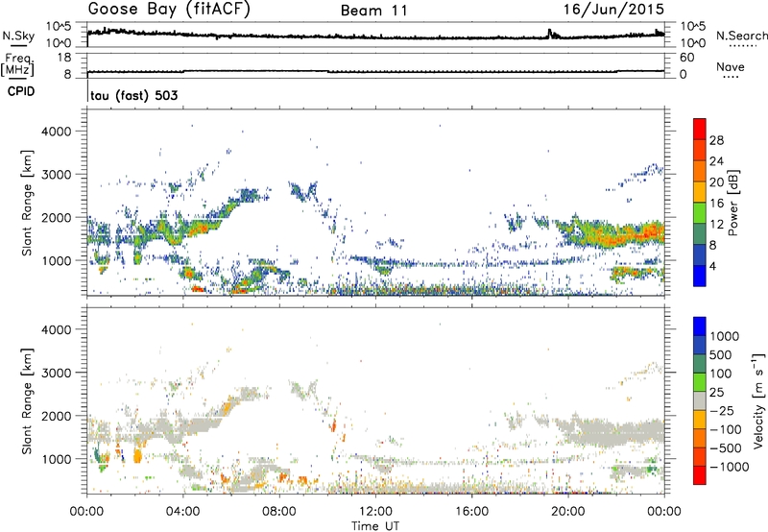
Task: Click the "Freq. [MHz]" axis label
Action: tap(17, 64)
